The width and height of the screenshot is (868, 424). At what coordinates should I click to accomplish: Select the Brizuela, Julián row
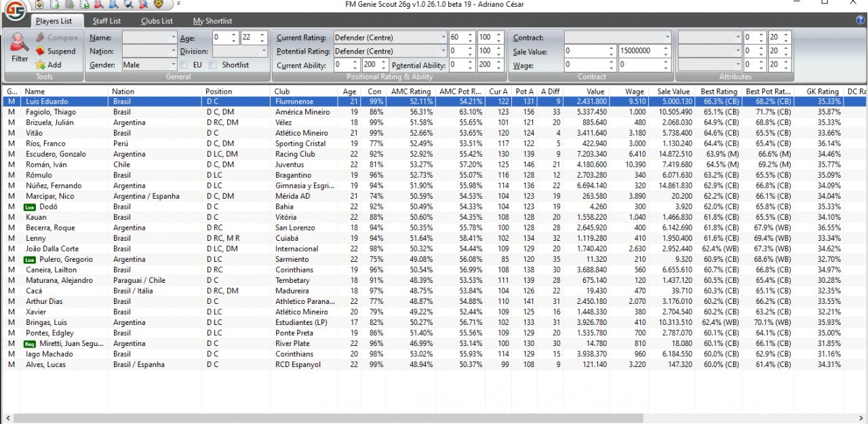click(434, 123)
